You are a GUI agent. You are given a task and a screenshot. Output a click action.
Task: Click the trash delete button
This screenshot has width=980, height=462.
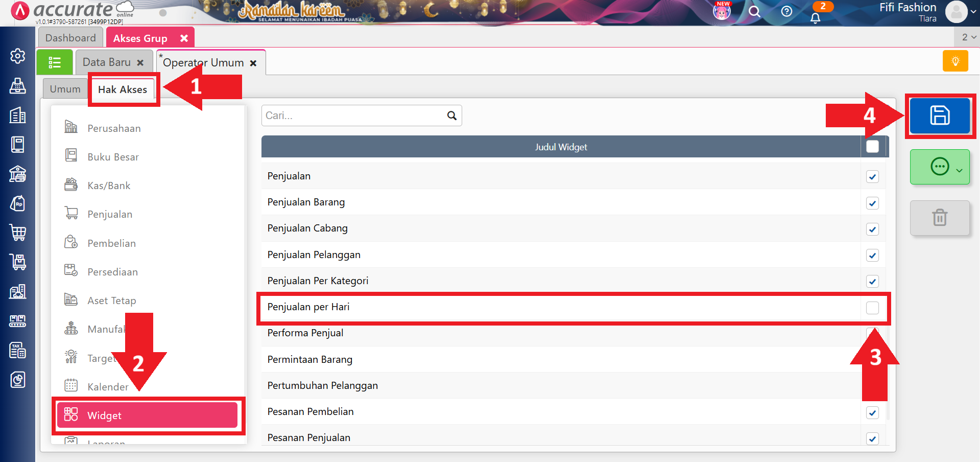pos(940,218)
